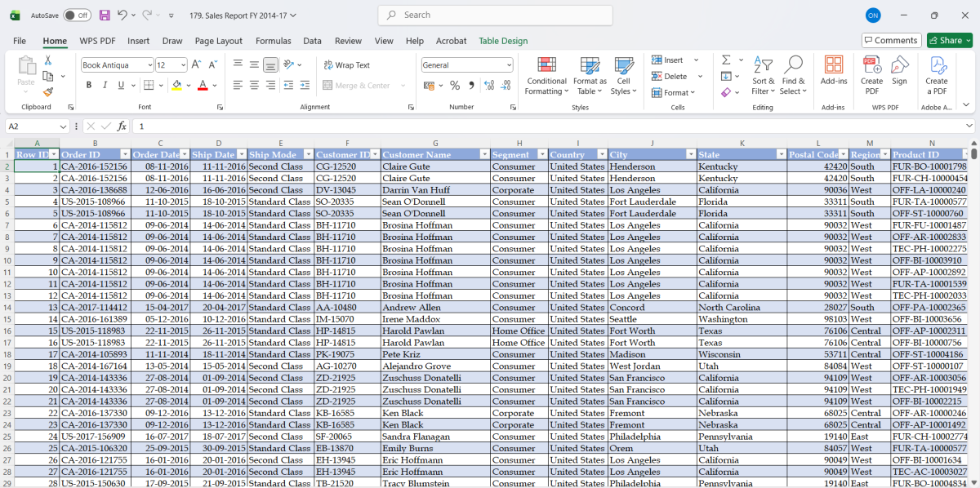Toggle the AutoSave switch

pyautogui.click(x=77, y=16)
